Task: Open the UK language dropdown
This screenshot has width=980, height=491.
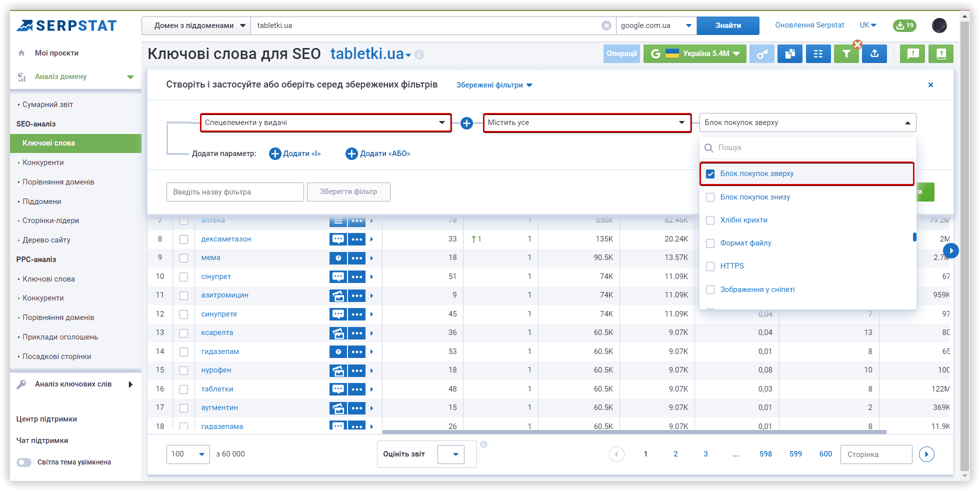Action: tap(868, 25)
